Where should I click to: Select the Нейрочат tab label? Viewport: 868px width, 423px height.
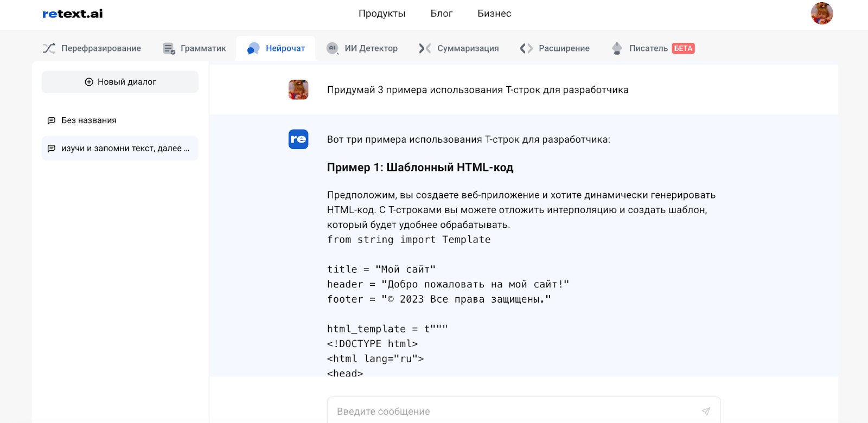[x=285, y=48]
